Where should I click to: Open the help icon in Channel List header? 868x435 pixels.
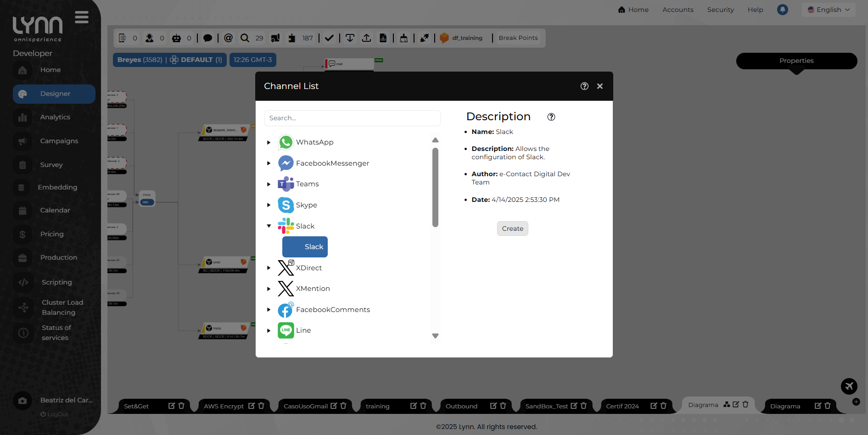click(x=584, y=86)
